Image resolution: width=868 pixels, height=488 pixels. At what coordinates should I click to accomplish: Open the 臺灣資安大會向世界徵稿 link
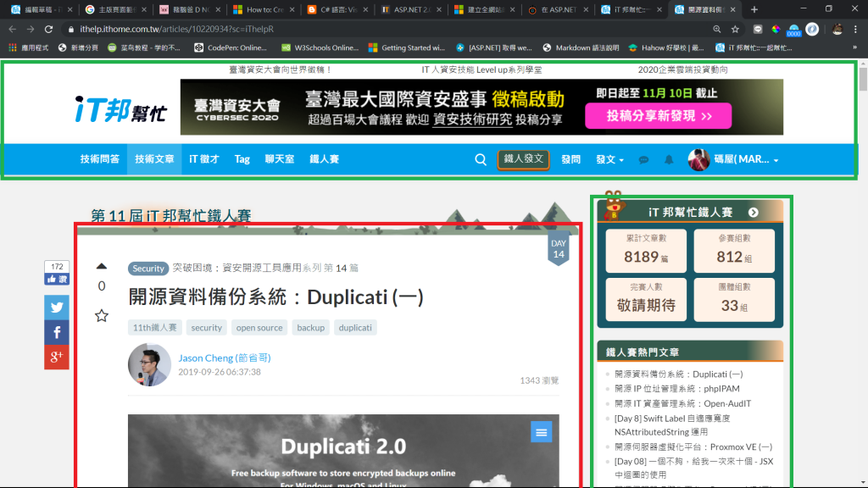pyautogui.click(x=281, y=69)
